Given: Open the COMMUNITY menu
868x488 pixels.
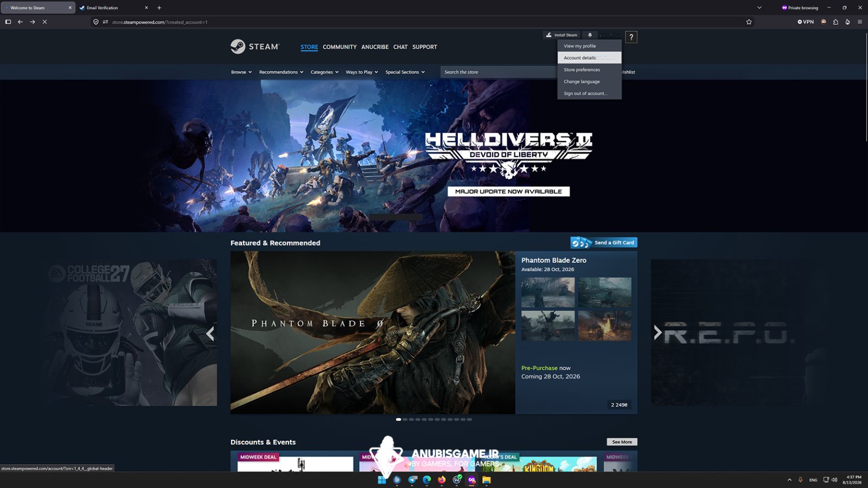Looking at the screenshot, I should coord(340,47).
